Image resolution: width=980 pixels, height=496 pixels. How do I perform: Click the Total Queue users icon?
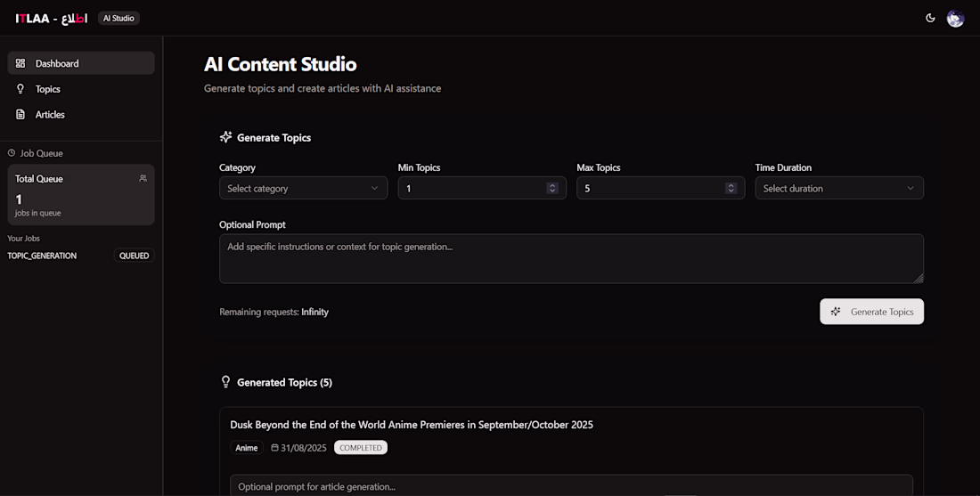pyautogui.click(x=143, y=178)
